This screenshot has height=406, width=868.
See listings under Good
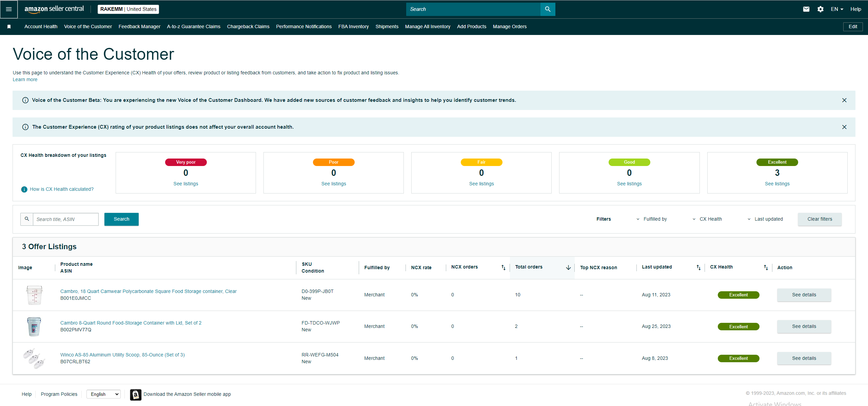(x=629, y=184)
